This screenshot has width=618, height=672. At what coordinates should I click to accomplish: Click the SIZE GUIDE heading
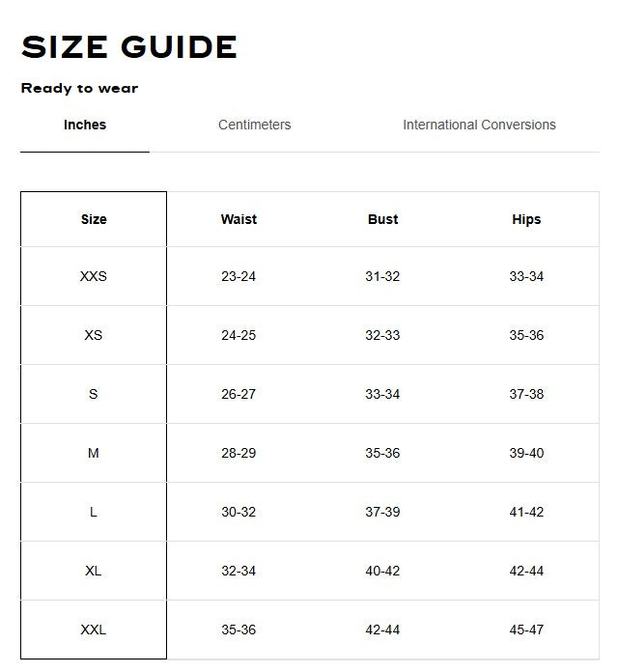tap(129, 47)
